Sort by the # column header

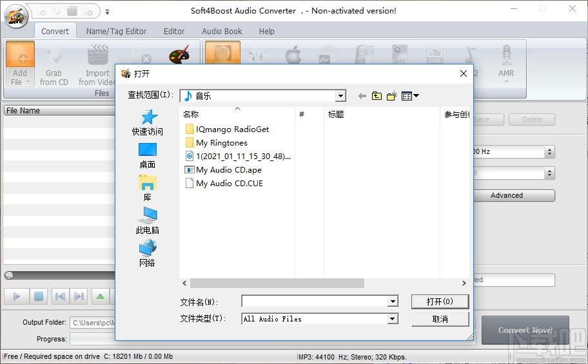[309, 114]
